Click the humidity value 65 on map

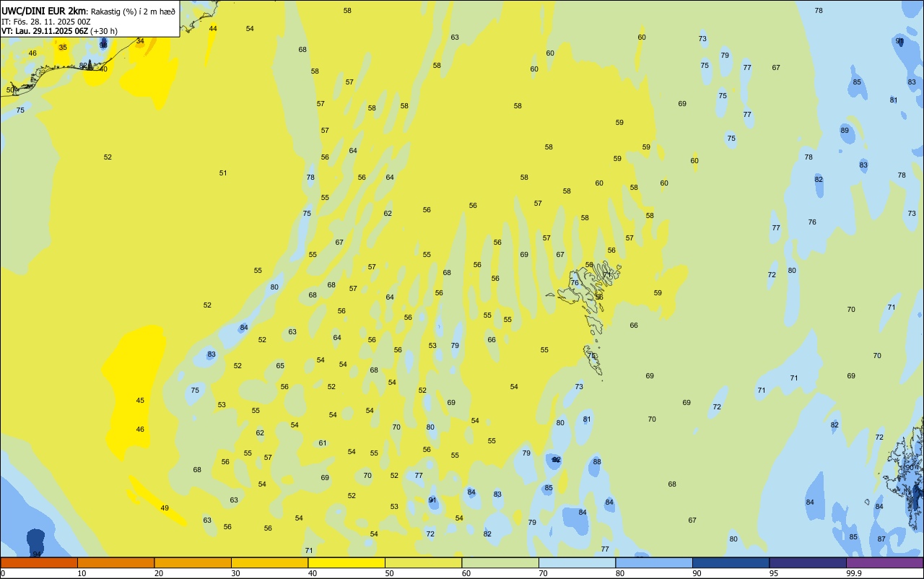280,365
